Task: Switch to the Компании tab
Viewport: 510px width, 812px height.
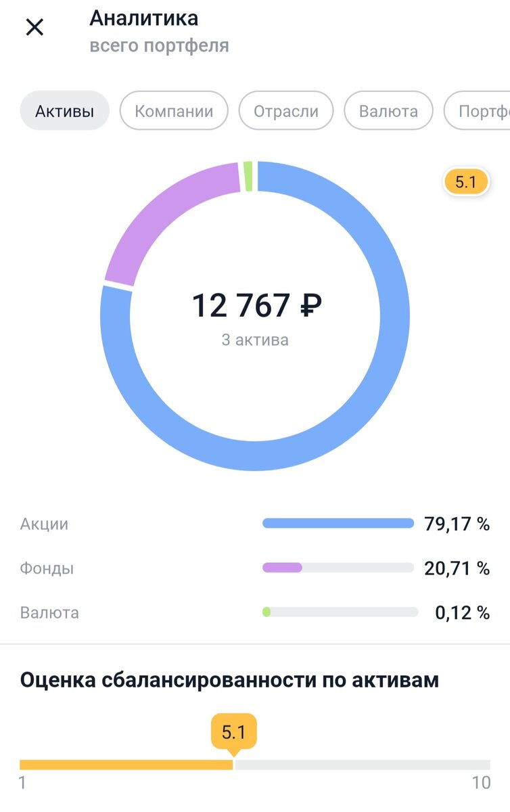Action: (x=174, y=110)
